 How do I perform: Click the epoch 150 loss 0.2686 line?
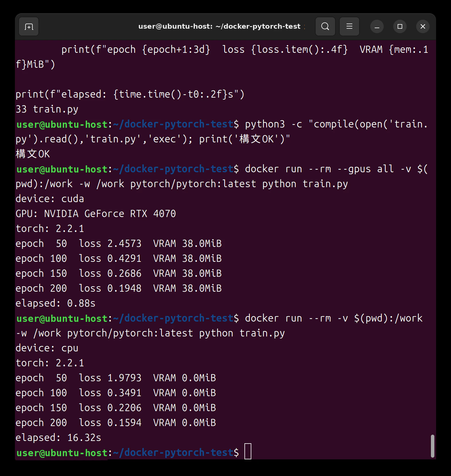tap(118, 273)
